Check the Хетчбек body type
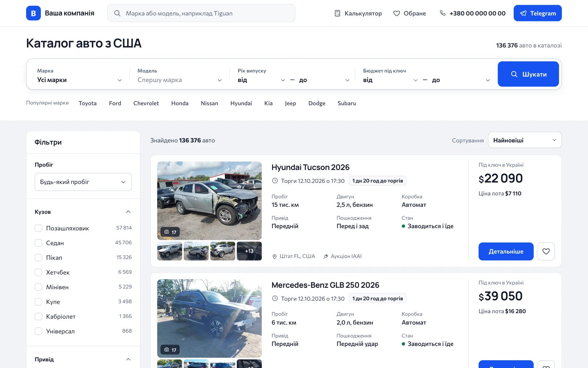588x368 pixels. [x=38, y=272]
